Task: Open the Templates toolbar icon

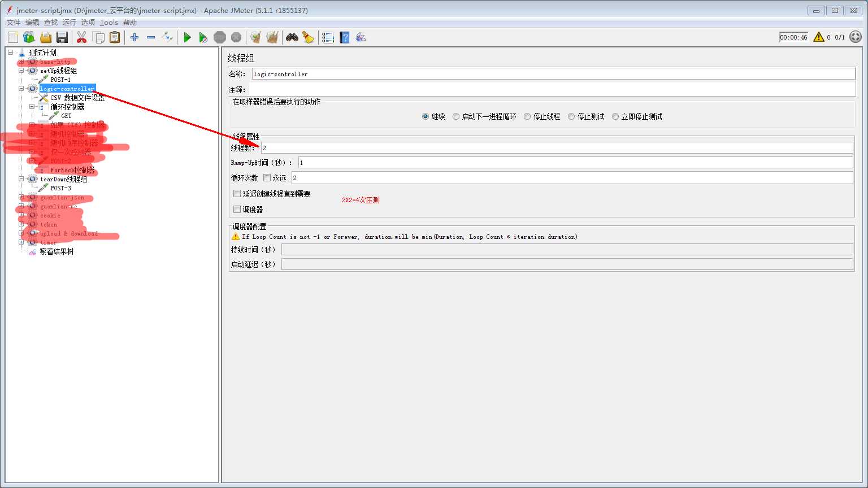Action: click(29, 37)
